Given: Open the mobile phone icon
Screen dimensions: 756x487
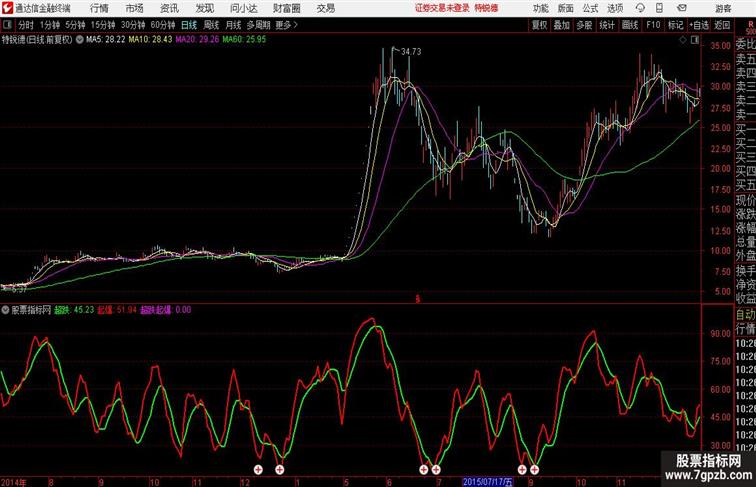Looking at the screenshot, I should [x=659, y=8].
